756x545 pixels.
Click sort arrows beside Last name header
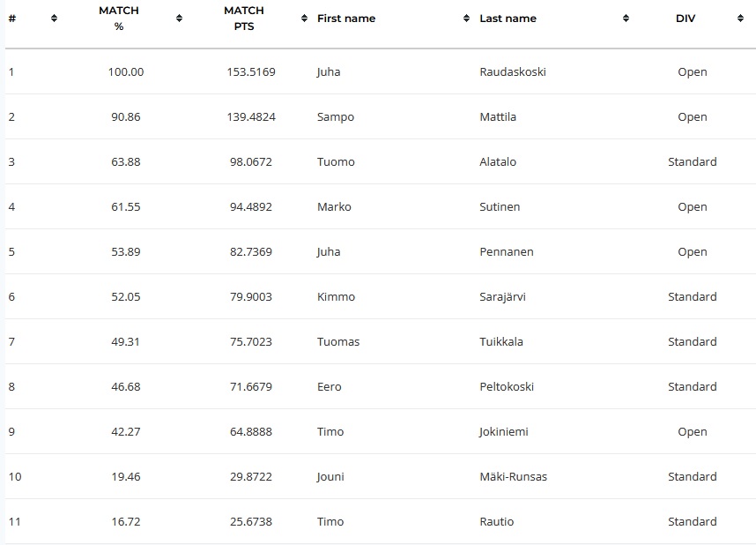tap(626, 19)
